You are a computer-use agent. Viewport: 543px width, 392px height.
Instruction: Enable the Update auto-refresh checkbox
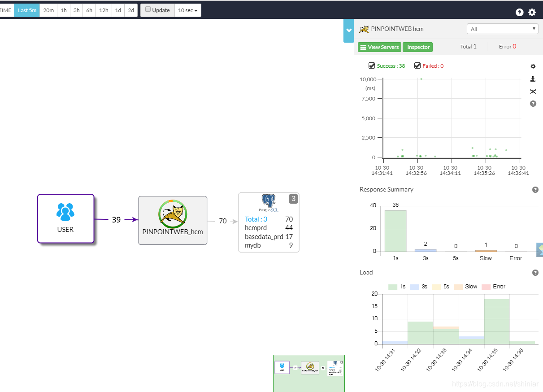point(148,10)
